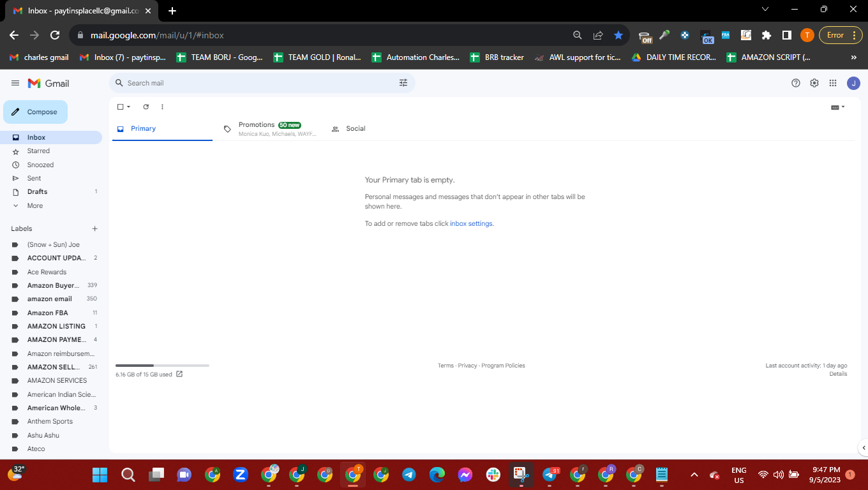Viewport: 868px width, 490px height.
Task: Show more bookmarks chevron
Action: (x=854, y=57)
